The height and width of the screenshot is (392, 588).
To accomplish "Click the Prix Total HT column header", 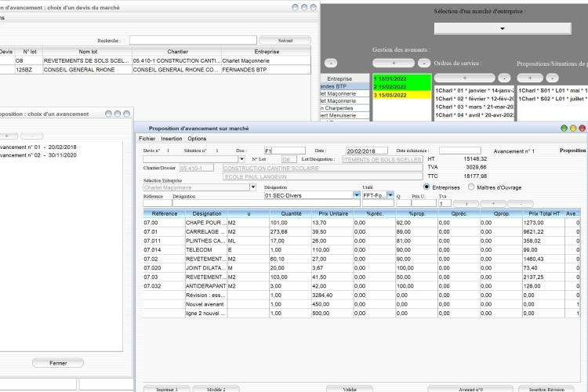I will tap(544, 213).
